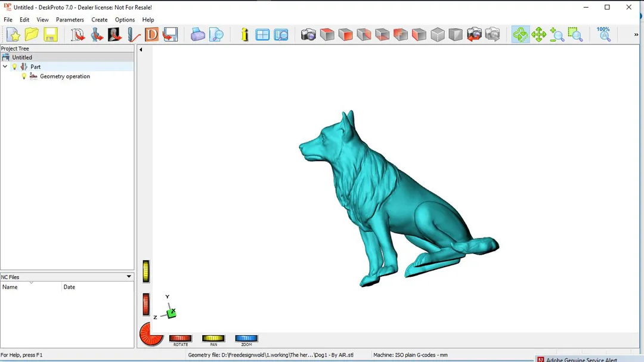Select the Part item in project tree

35,67
